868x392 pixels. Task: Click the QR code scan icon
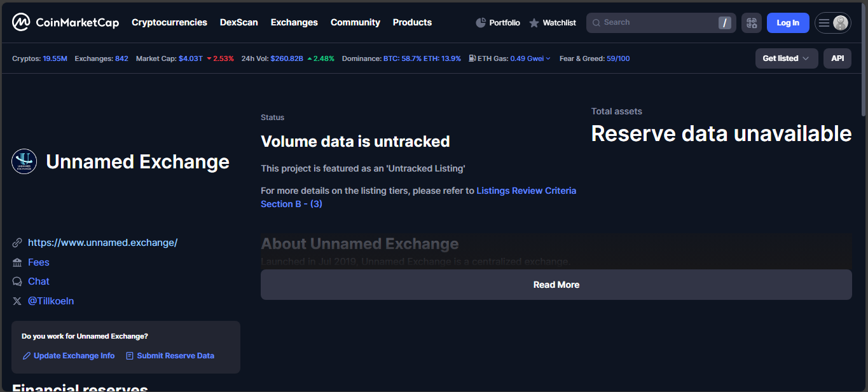pyautogui.click(x=752, y=23)
